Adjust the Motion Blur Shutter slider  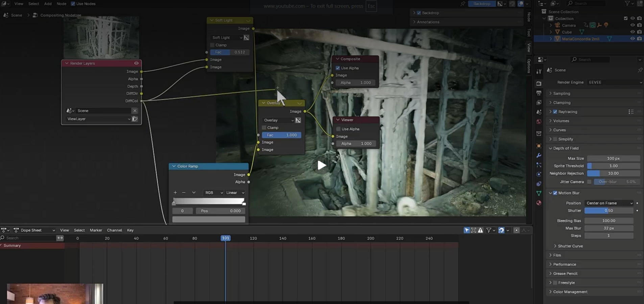point(609,211)
